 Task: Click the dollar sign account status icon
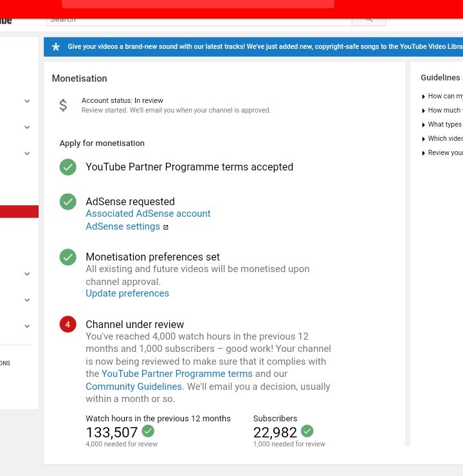(63, 105)
